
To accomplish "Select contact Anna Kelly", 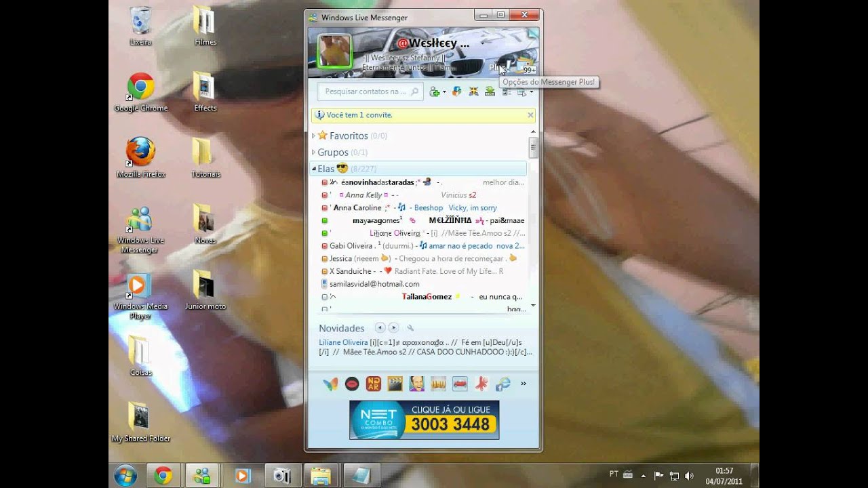I will point(422,195).
